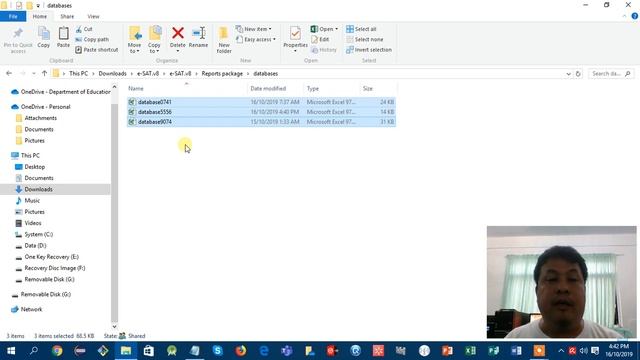Switch to the Home ribbon tab
Image resolution: width=640 pixels, height=360 pixels.
(40, 16)
